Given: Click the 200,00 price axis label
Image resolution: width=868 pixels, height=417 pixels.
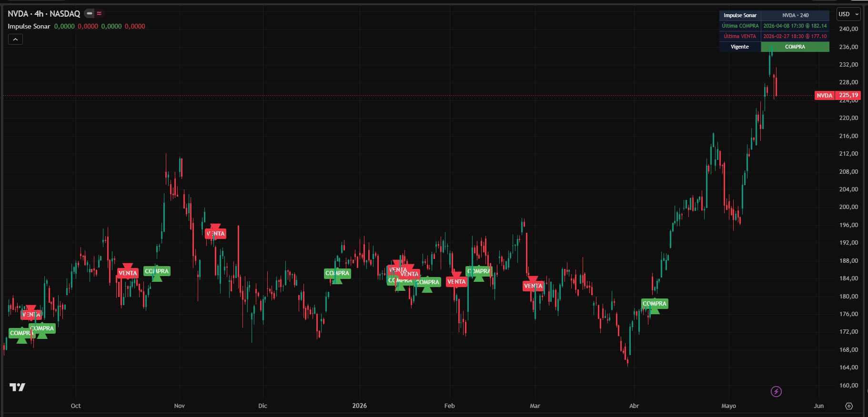Looking at the screenshot, I should click(x=848, y=207).
